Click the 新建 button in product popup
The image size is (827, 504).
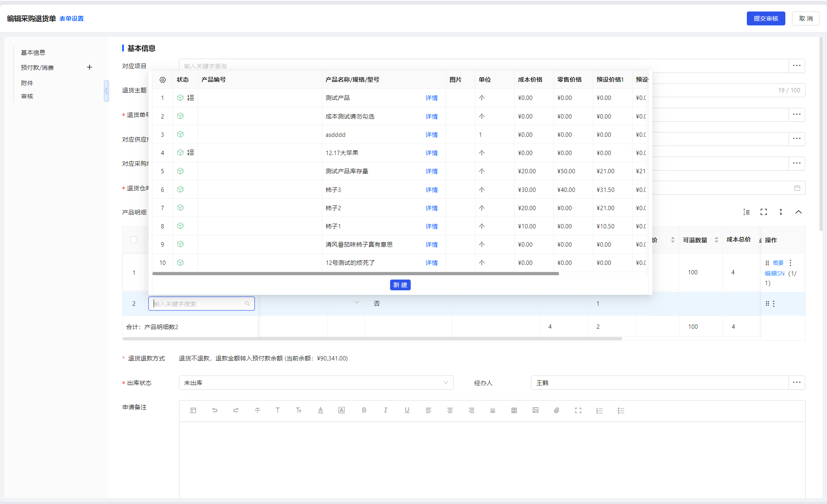pyautogui.click(x=400, y=285)
